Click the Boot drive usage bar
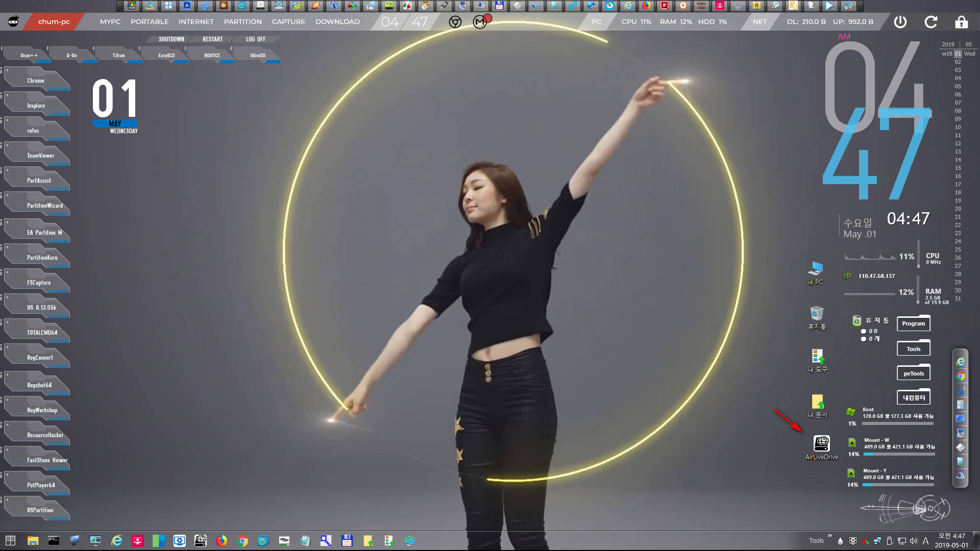Image resolution: width=980 pixels, height=551 pixels. point(898,423)
